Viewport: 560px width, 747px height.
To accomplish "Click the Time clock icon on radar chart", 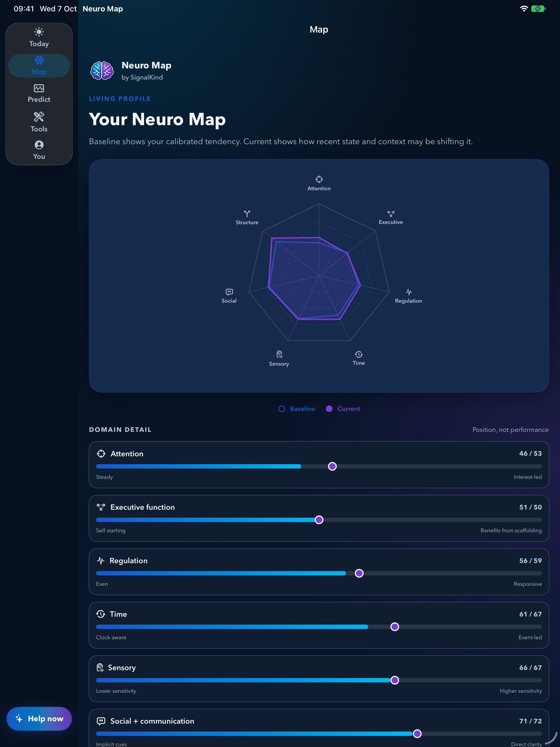I will point(359,354).
